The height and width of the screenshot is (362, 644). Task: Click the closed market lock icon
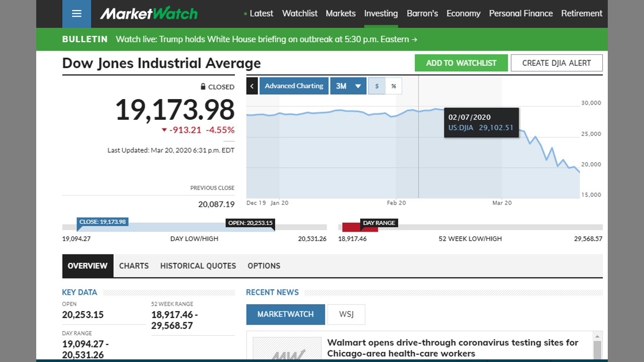pyautogui.click(x=203, y=86)
